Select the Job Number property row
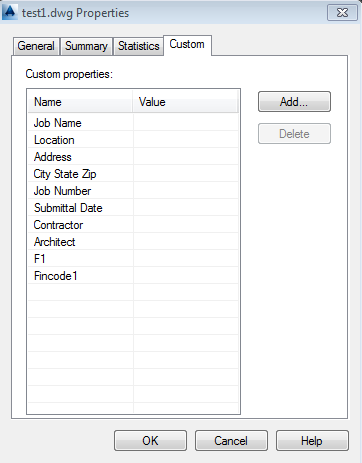This screenshot has width=362, height=463. pos(133,191)
